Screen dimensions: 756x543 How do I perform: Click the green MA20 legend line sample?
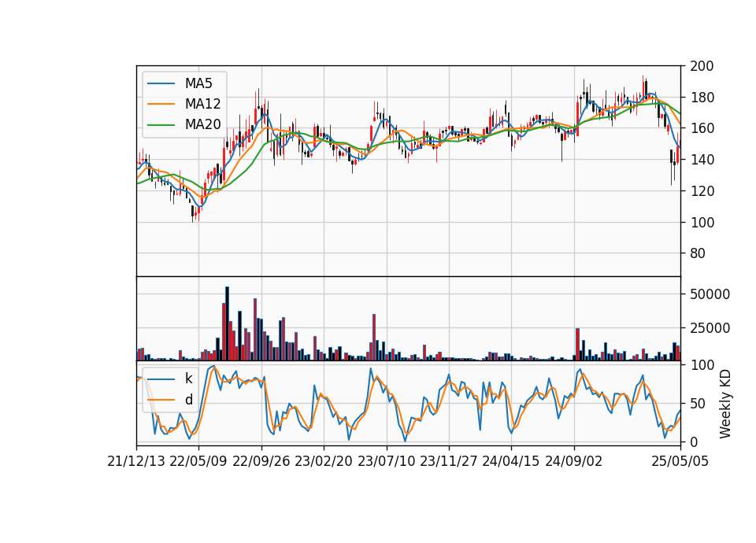coord(161,125)
